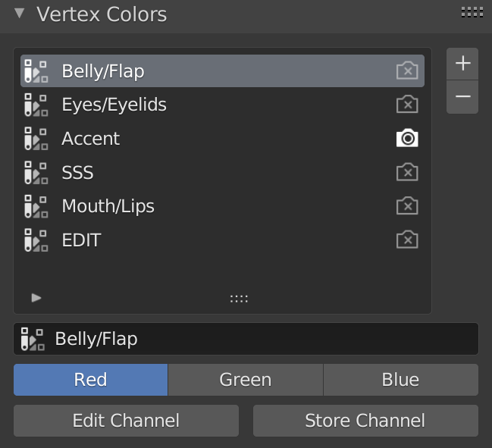Click the vertex color icon beside Eyes/Eyelids
The height and width of the screenshot is (448, 492).
pyautogui.click(x=35, y=105)
